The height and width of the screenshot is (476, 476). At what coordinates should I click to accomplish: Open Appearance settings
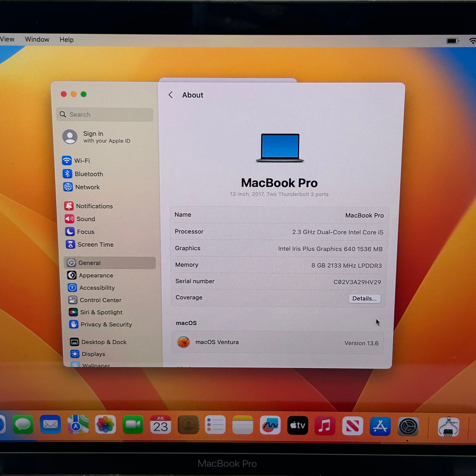pyautogui.click(x=90, y=275)
